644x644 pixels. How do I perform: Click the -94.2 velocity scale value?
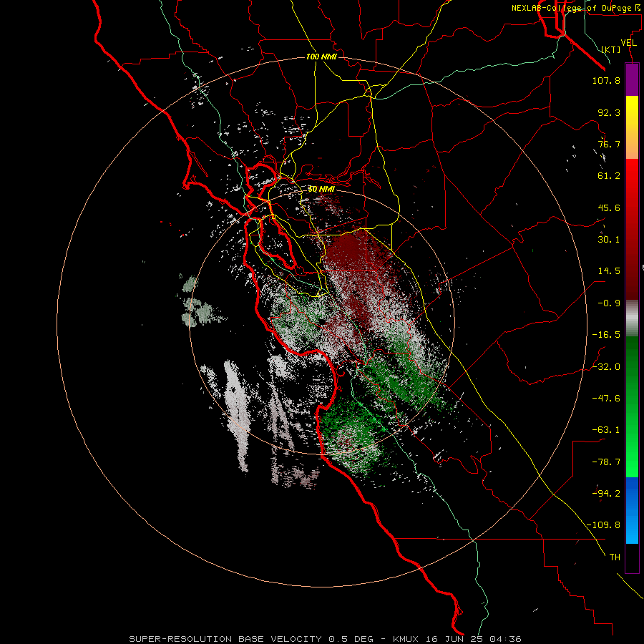[x=606, y=494]
